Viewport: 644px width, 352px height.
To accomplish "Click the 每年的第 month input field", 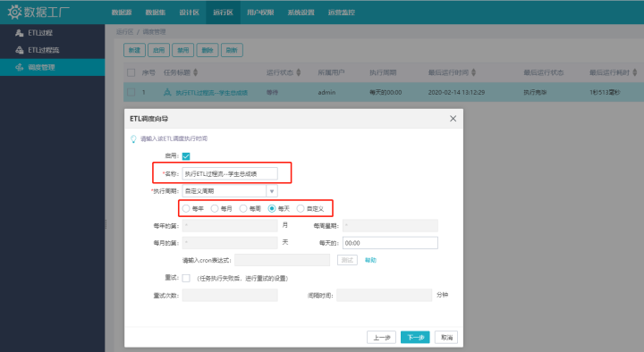I will coord(230,226).
